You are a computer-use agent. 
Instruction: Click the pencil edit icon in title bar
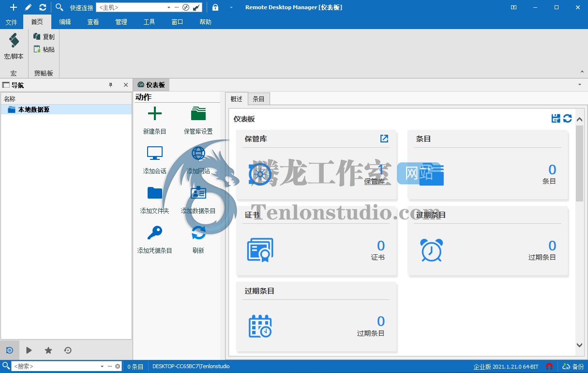pos(28,7)
